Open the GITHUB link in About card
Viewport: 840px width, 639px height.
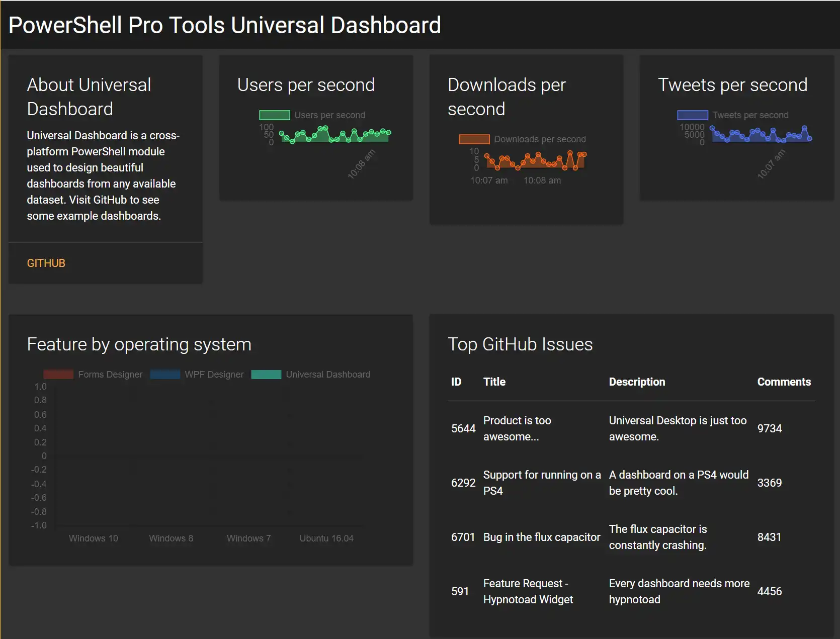[x=46, y=263]
